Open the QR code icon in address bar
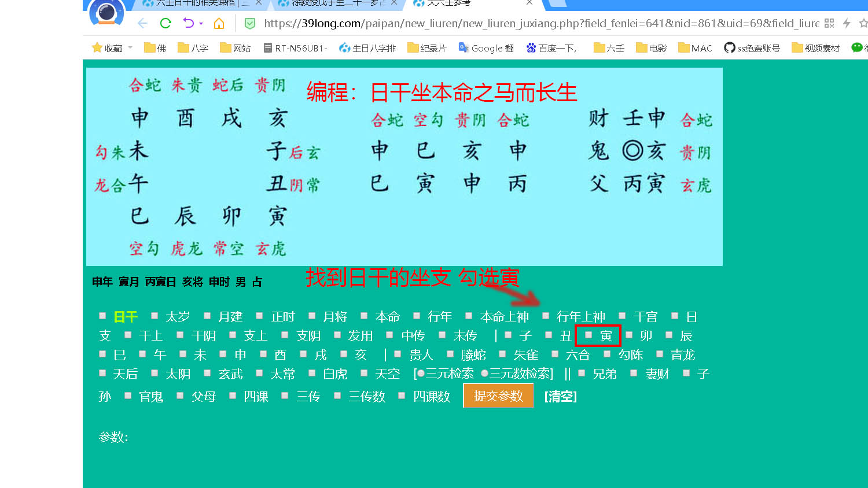The width and height of the screenshot is (868, 488). pos(829,23)
